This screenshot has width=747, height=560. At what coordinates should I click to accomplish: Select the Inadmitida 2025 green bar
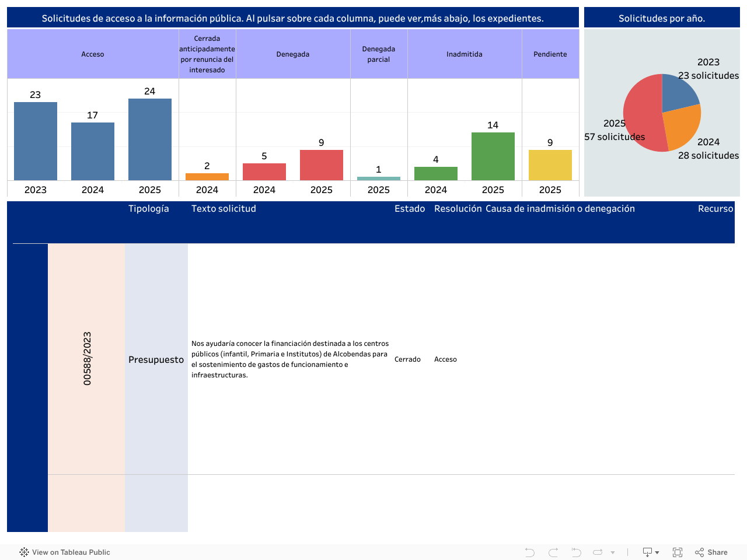point(493,156)
